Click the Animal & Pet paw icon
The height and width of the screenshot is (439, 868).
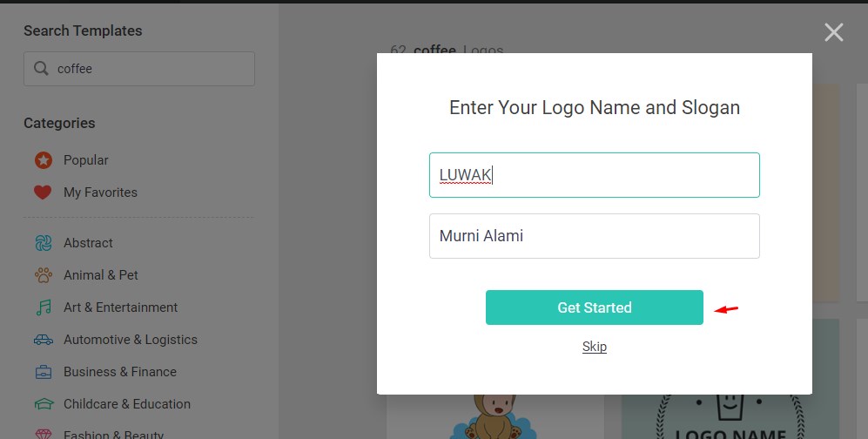44,275
